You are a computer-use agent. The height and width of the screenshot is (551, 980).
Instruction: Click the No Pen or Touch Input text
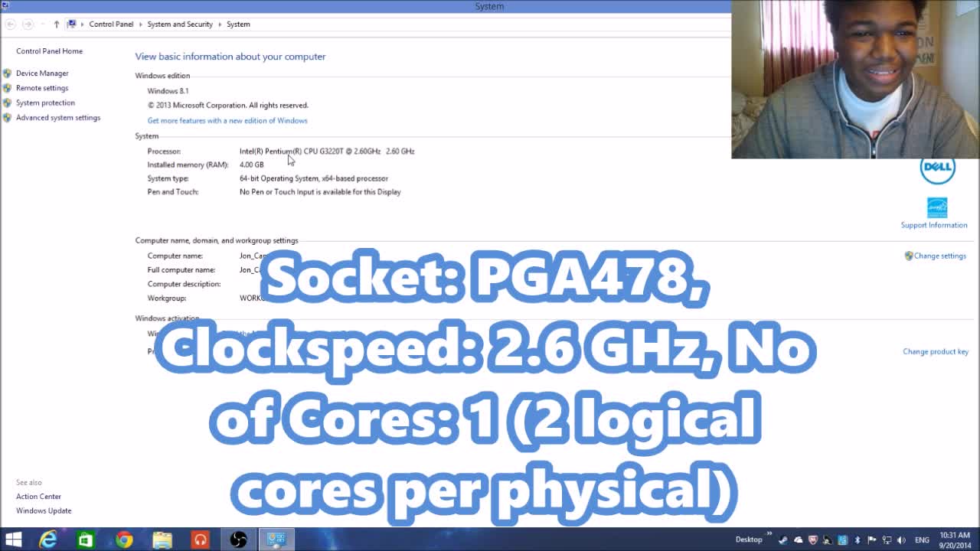(320, 192)
